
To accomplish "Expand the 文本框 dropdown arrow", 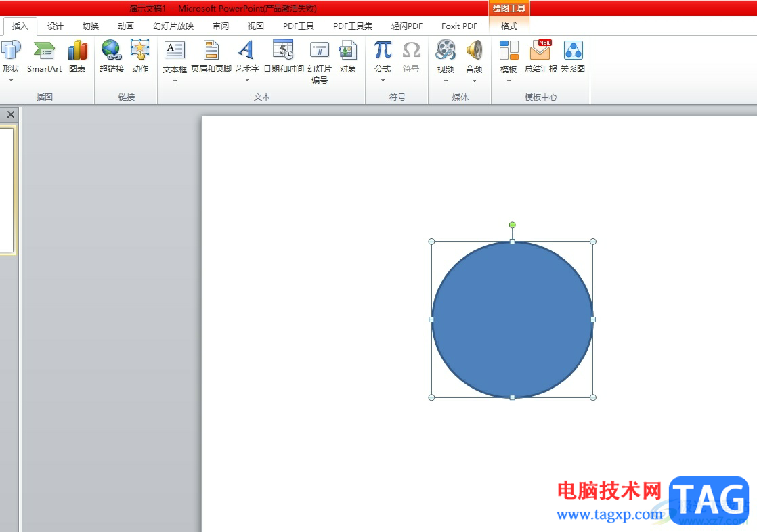I will click(175, 81).
